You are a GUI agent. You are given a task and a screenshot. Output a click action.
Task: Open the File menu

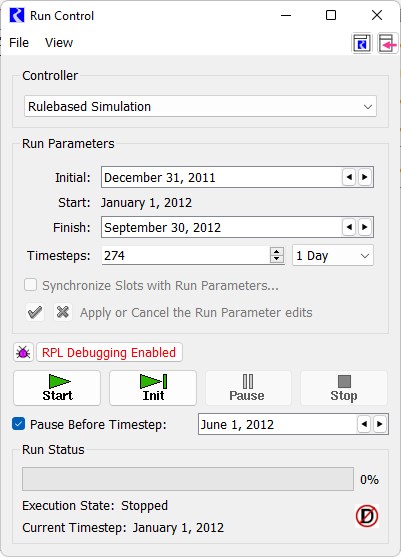(x=19, y=43)
